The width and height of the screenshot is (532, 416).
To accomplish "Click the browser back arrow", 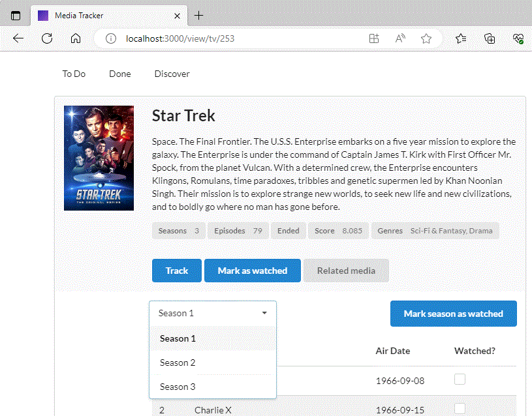I will (x=18, y=38).
